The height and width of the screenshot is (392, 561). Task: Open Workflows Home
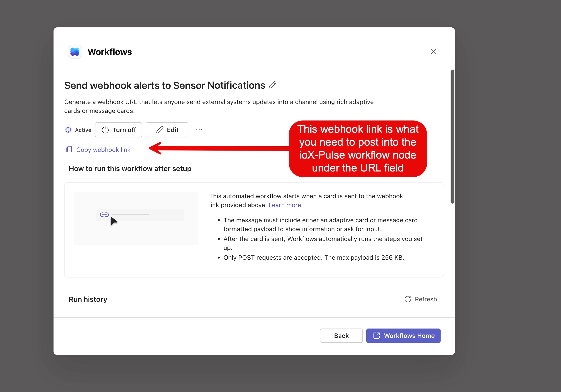(403, 336)
